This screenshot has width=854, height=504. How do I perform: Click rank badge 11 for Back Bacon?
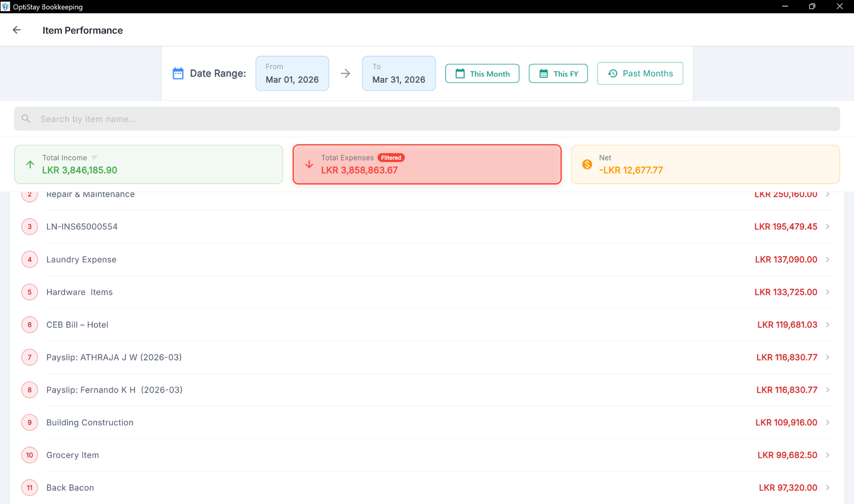coord(29,487)
